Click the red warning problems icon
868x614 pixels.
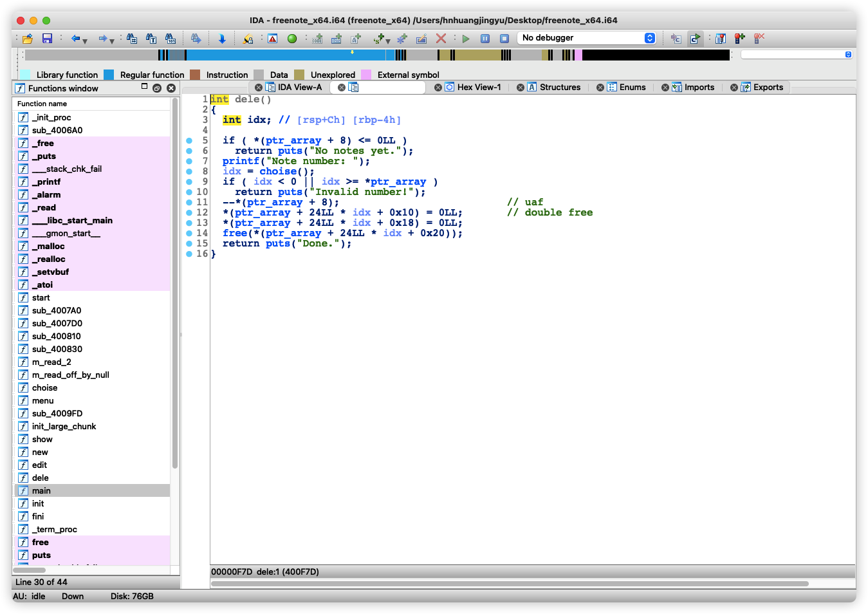pyautogui.click(x=273, y=39)
